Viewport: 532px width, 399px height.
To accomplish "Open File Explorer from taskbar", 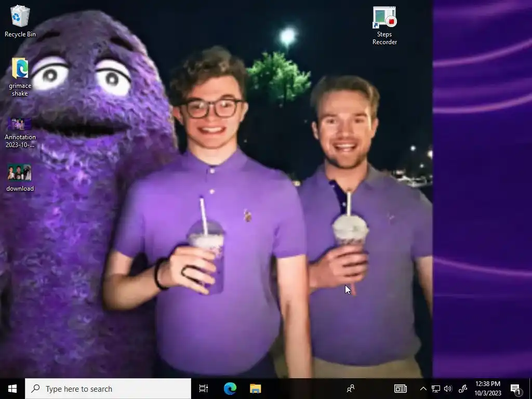I will pyautogui.click(x=255, y=389).
